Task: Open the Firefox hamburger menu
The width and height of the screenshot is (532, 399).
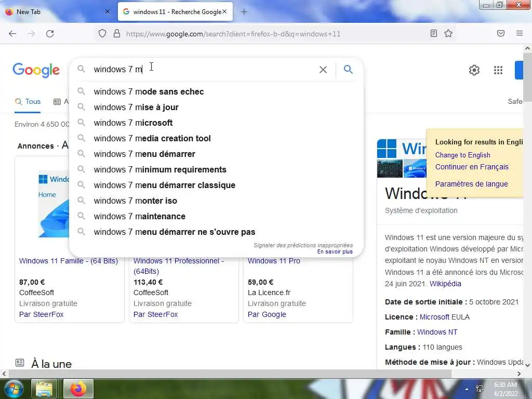Action: tap(519, 33)
